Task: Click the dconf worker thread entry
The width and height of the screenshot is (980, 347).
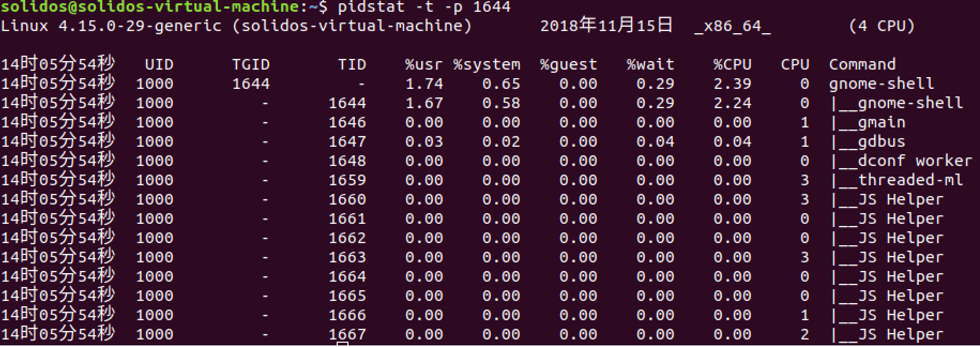Action: (915, 161)
